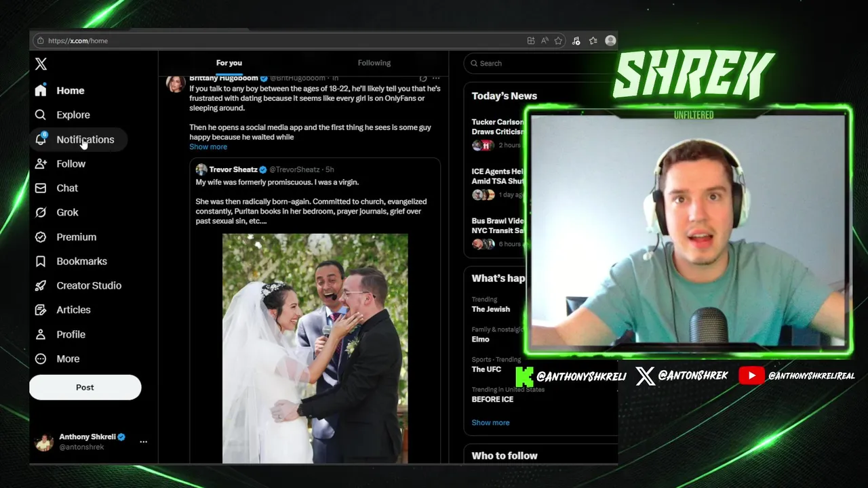Click the Anthony Shkreli account avatar
The height and width of the screenshot is (488, 868).
point(44,442)
